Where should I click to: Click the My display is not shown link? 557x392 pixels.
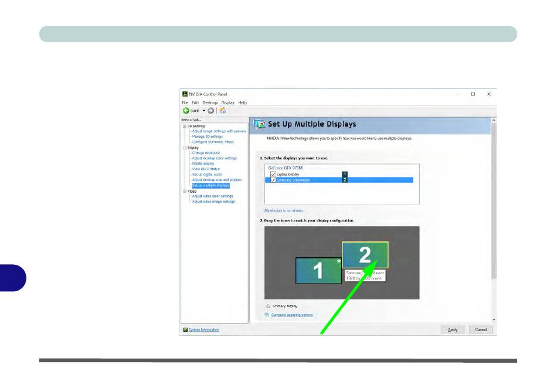click(284, 210)
